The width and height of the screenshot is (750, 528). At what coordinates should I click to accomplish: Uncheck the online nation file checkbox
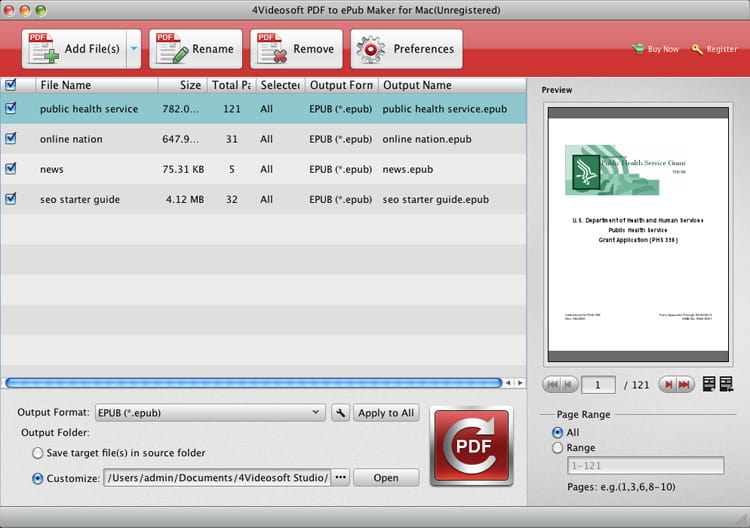click(x=11, y=139)
